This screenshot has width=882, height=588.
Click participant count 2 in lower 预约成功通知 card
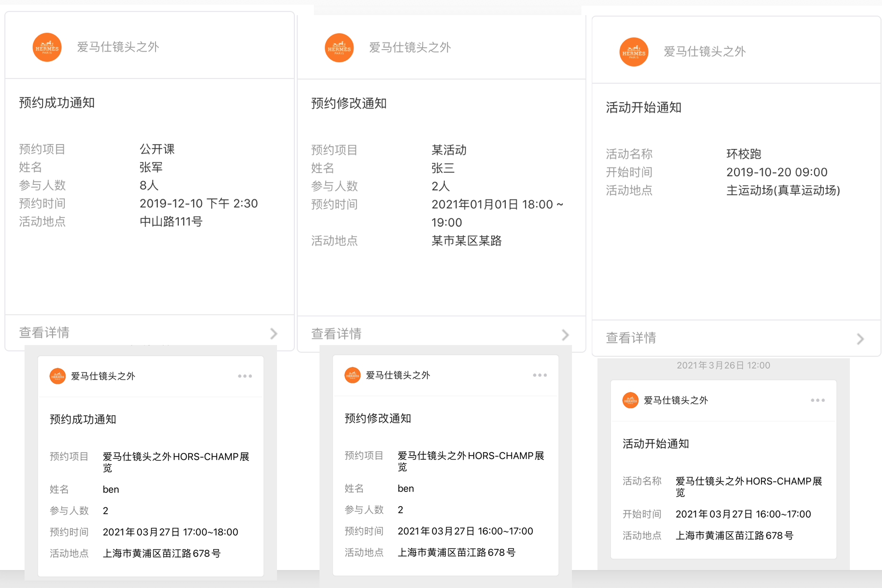(105, 511)
